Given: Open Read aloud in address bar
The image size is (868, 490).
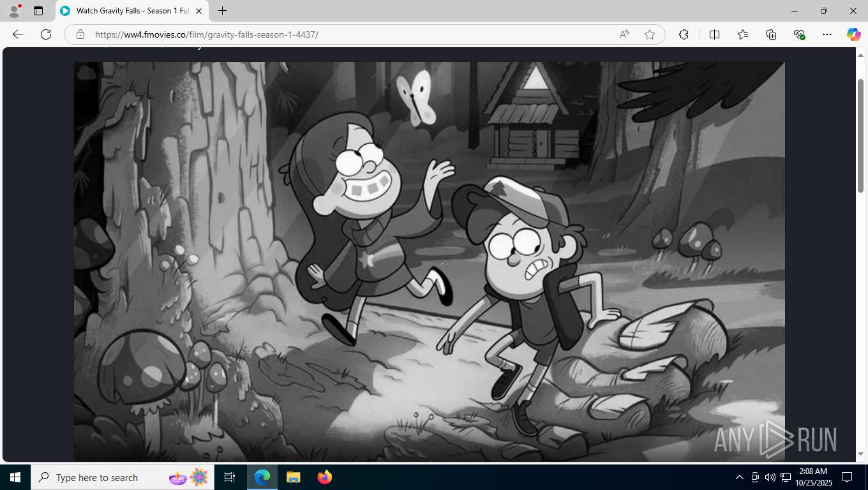Looking at the screenshot, I should point(624,34).
